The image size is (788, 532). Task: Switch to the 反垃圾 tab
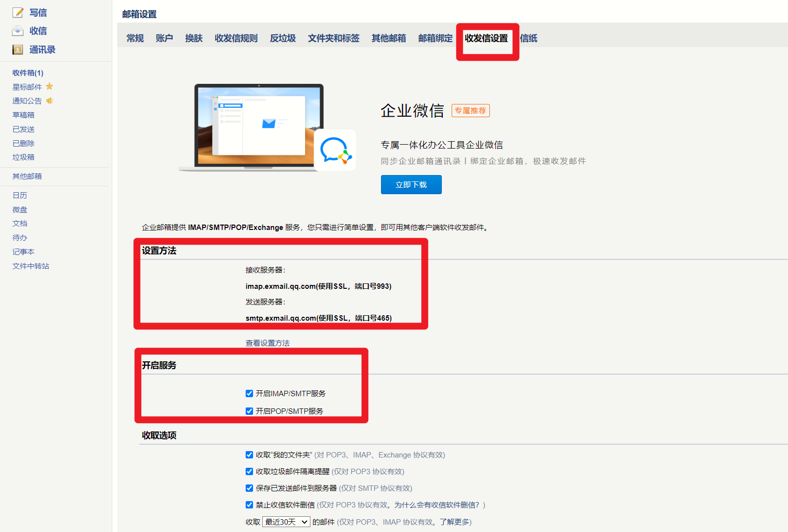point(282,38)
